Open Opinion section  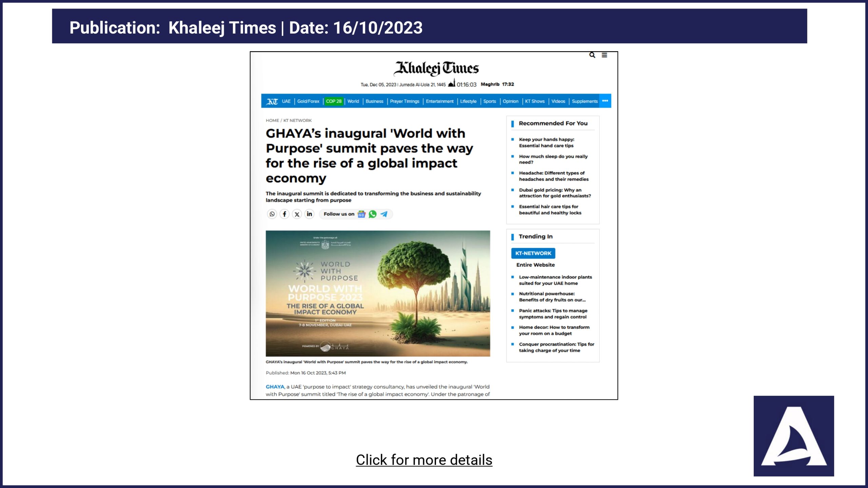point(510,101)
